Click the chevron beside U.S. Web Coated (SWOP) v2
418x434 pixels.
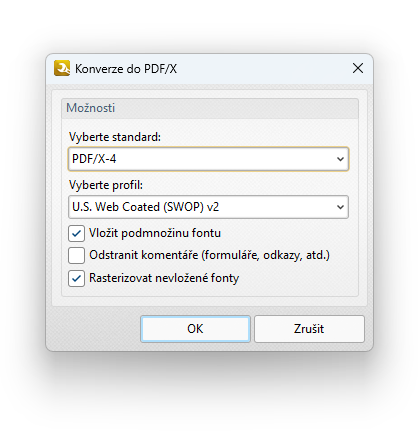[340, 207]
